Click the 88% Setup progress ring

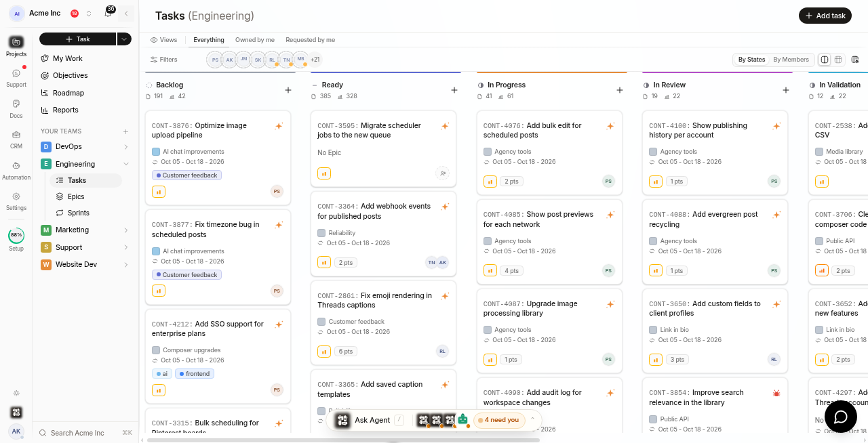(16, 236)
